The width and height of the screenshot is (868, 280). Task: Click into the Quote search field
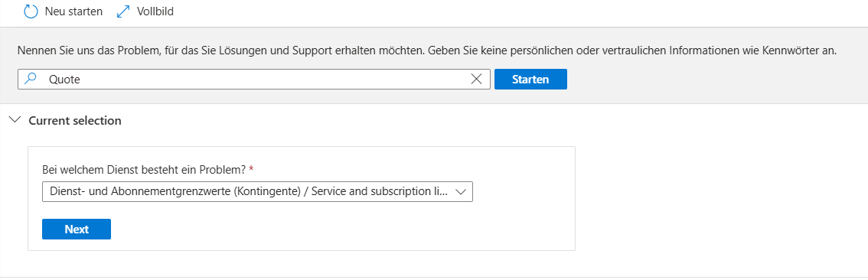click(x=253, y=79)
